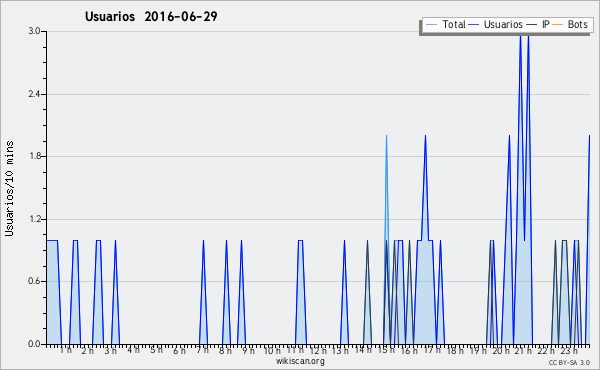The height and width of the screenshot is (370, 600).
Task: Click the chart title 'Usuarios 2016-06-29'
Action: pyautogui.click(x=151, y=16)
